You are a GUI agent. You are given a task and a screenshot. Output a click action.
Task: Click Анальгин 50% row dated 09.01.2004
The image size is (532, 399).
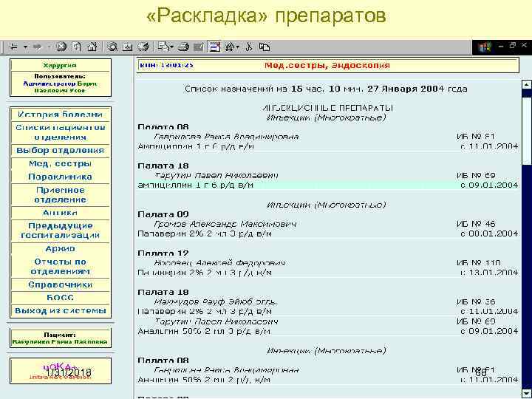click(328, 331)
